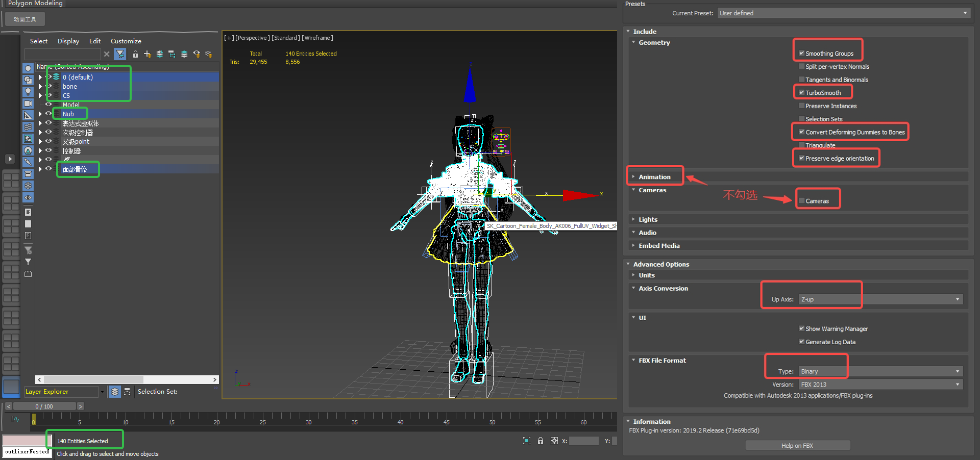Toggle Display Lights filter icon
The width and height of the screenshot is (980, 460).
coord(28,92)
